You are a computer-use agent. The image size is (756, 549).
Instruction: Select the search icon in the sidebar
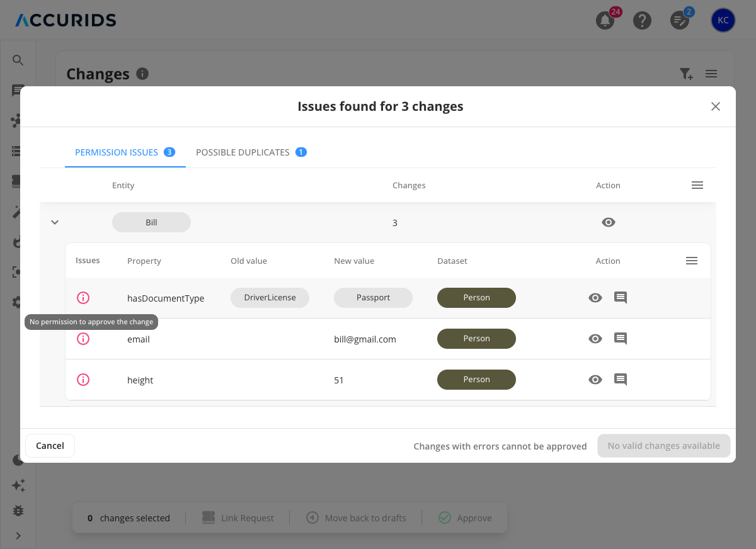tap(18, 60)
